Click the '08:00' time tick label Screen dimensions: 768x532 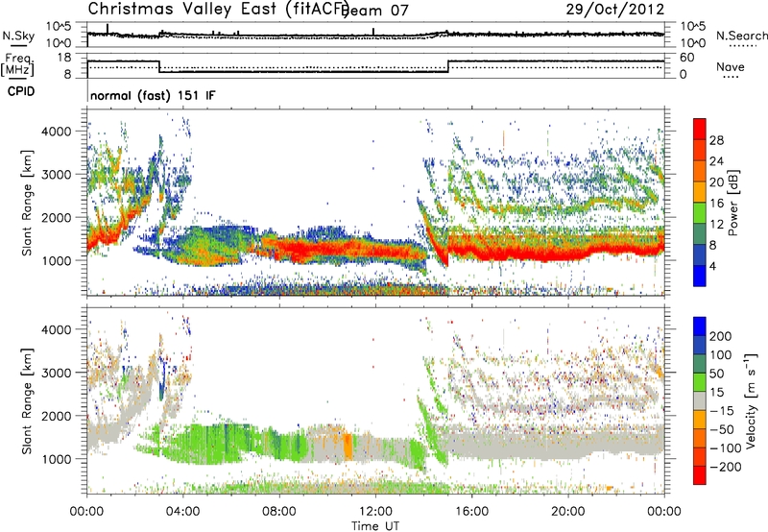pos(279,512)
